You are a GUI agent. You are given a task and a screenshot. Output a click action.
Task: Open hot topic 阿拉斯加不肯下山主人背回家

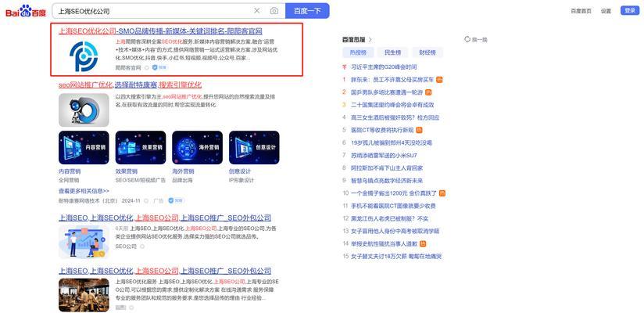tap(387, 167)
